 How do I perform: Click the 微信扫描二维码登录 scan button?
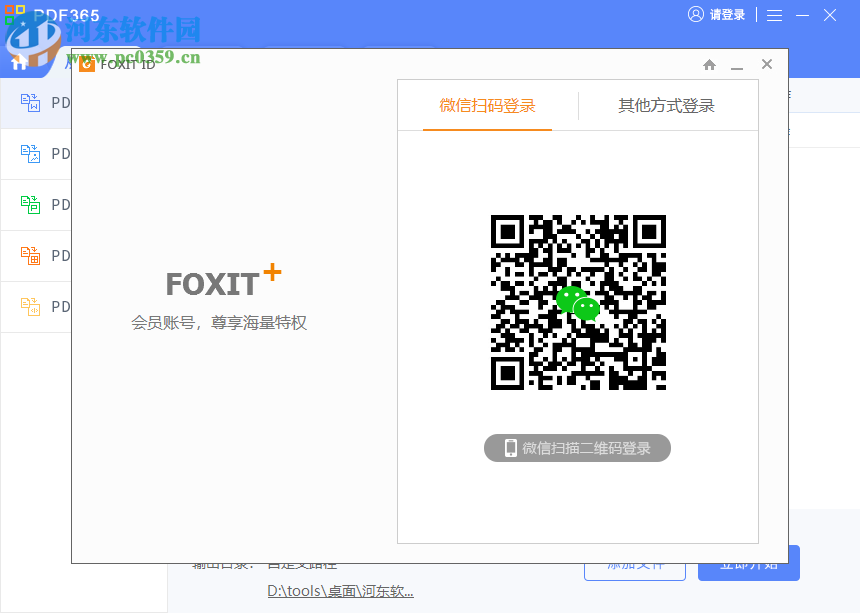click(577, 447)
